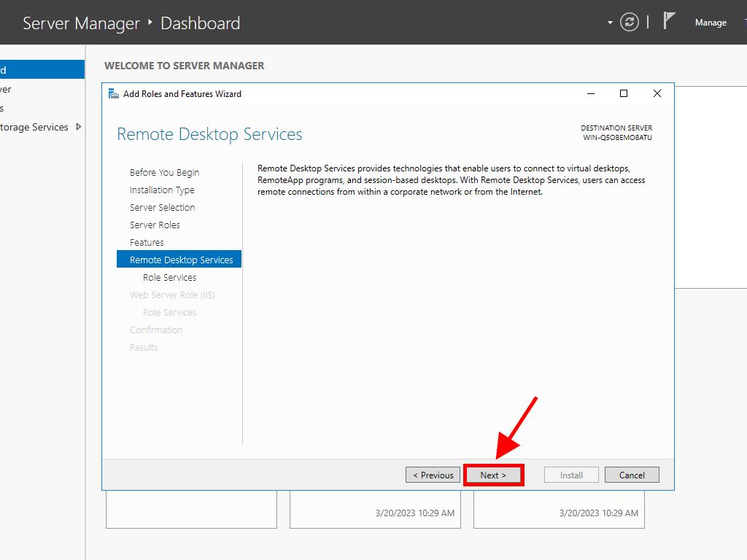
Task: Close the wizard with the X button
Action: coord(657,93)
